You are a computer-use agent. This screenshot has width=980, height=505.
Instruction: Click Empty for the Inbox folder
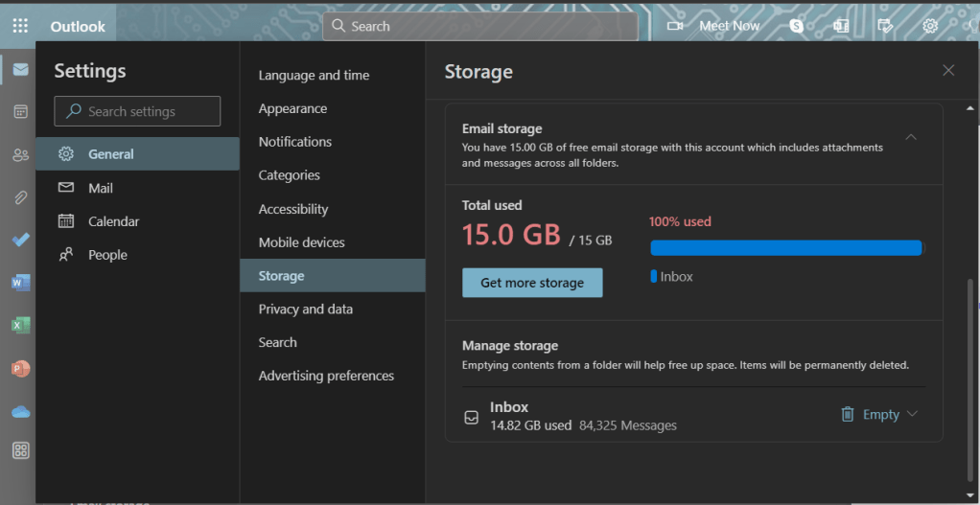point(880,415)
